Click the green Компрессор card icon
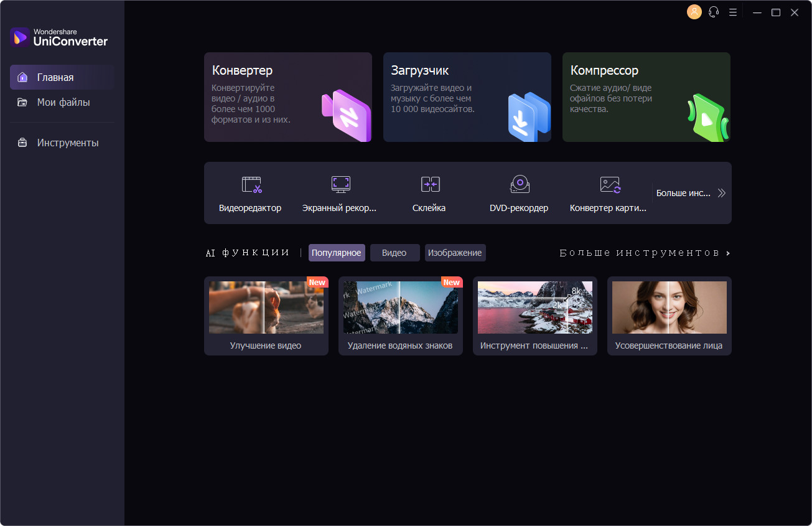Screen dimensions: 812x526 tap(708, 118)
